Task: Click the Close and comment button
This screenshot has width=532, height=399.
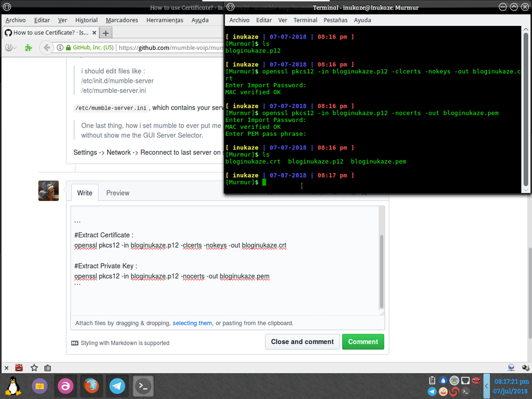Action: [302, 342]
